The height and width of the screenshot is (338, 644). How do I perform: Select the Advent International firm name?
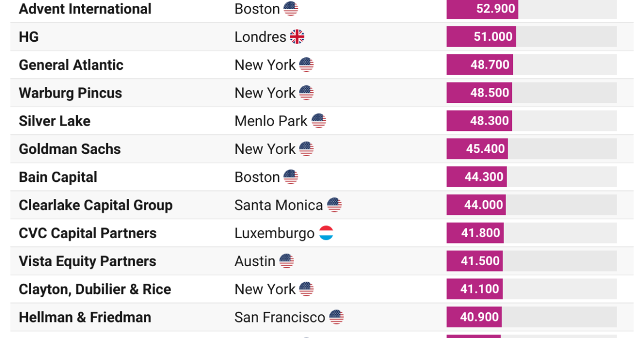click(x=85, y=9)
